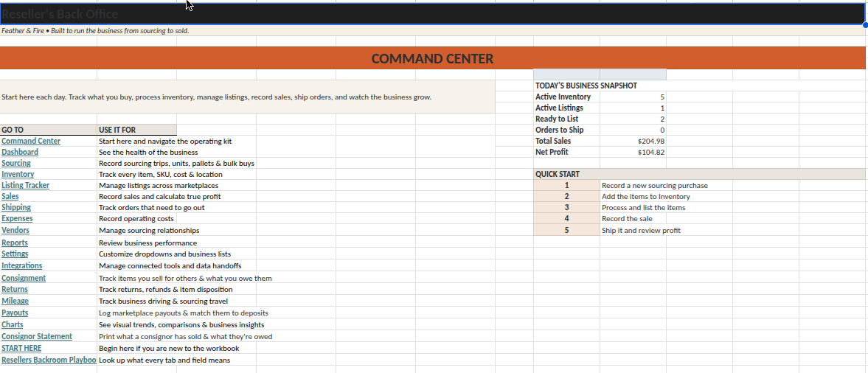Select Quick Start step number 4
Viewport: 868px width, 373px height.
coord(567,219)
